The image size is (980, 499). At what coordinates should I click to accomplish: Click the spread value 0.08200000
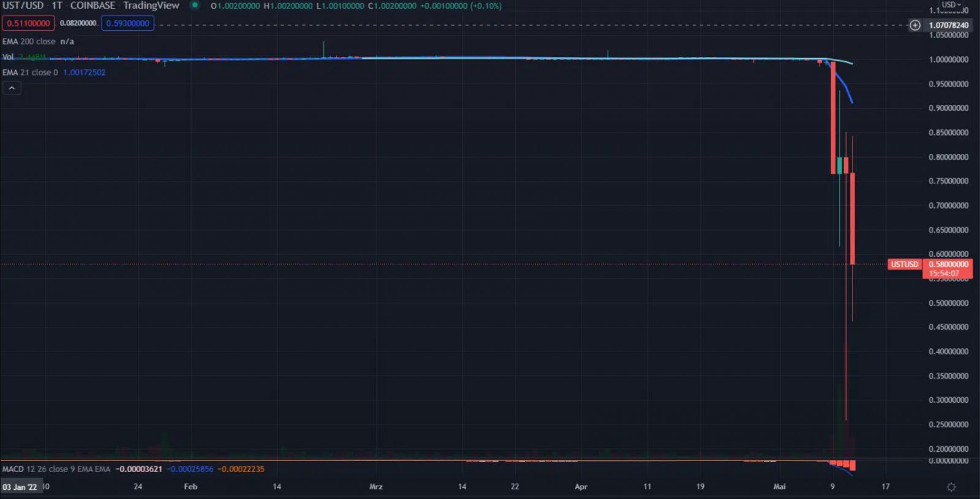coord(78,23)
